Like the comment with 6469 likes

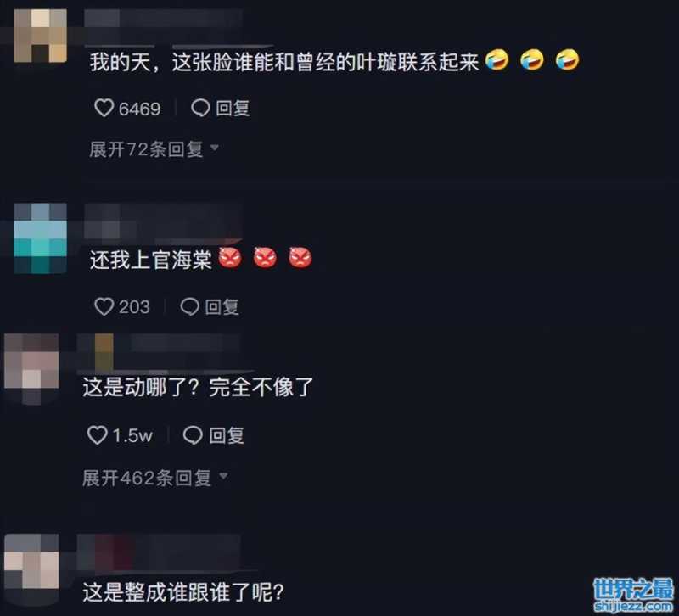coord(104,108)
